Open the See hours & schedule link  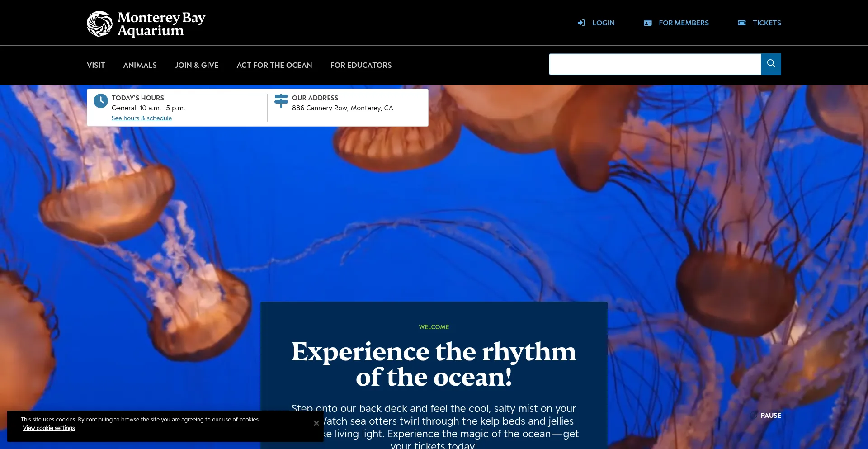click(142, 118)
